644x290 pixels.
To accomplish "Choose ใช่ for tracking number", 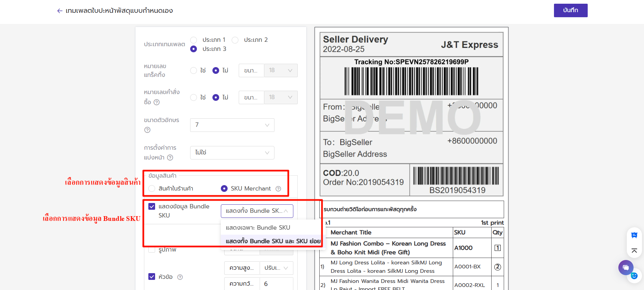I will [194, 70].
